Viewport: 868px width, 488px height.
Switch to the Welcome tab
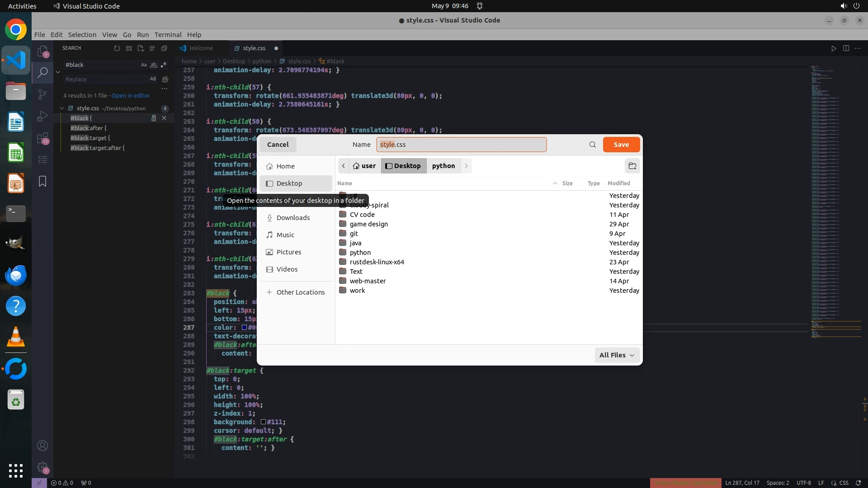pyautogui.click(x=201, y=48)
